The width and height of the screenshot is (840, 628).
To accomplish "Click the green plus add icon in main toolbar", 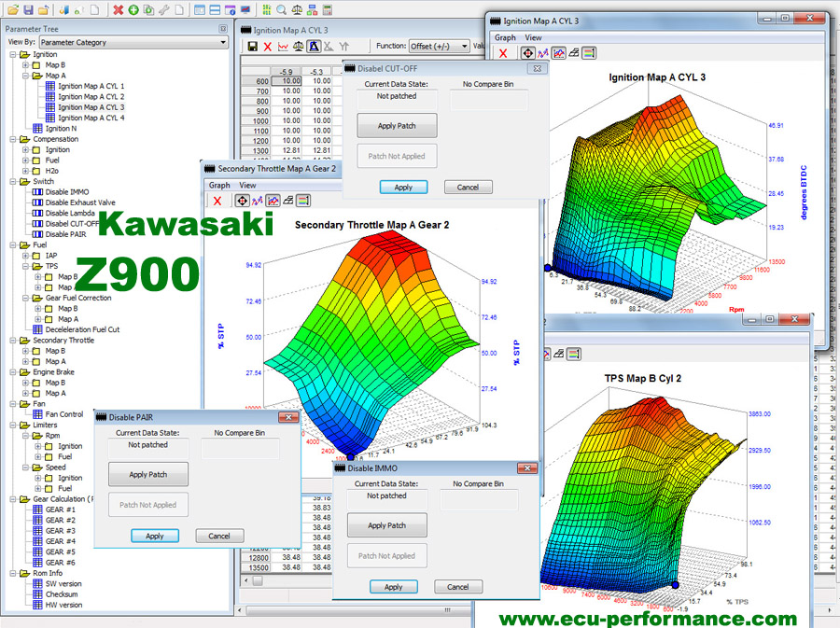I will 133,9.
